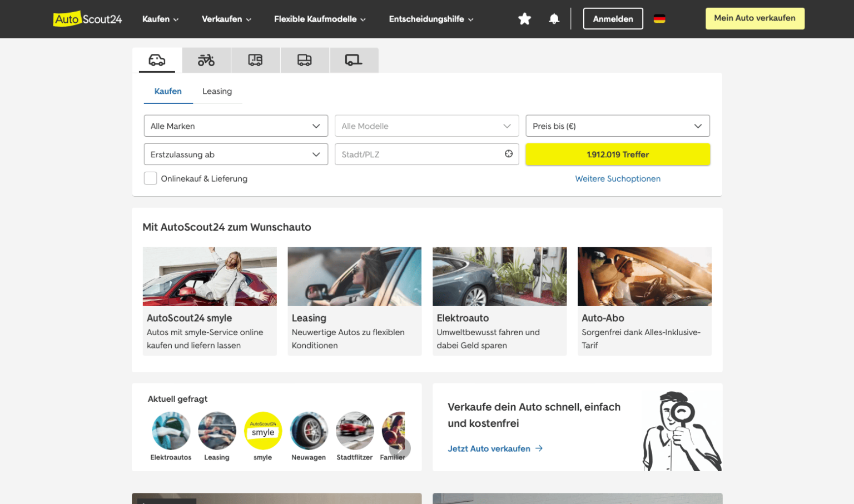Open the truck vehicle category

point(305,60)
